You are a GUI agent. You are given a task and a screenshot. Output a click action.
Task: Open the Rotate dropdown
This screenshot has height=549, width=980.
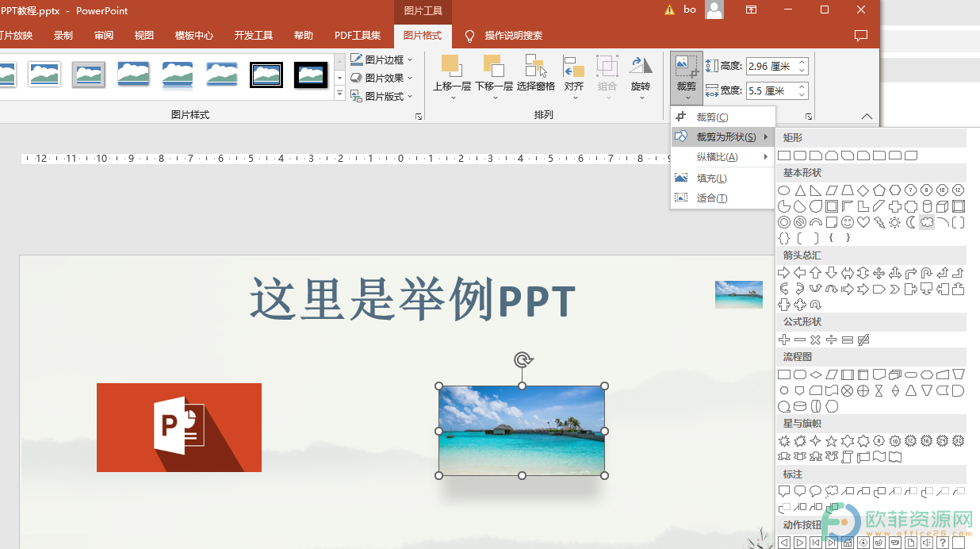pyautogui.click(x=641, y=78)
